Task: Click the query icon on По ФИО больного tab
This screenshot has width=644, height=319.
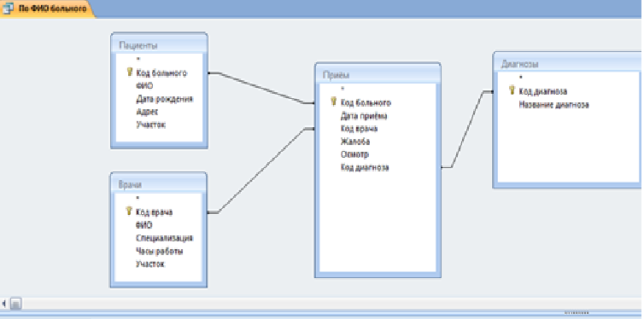Action: (8, 9)
